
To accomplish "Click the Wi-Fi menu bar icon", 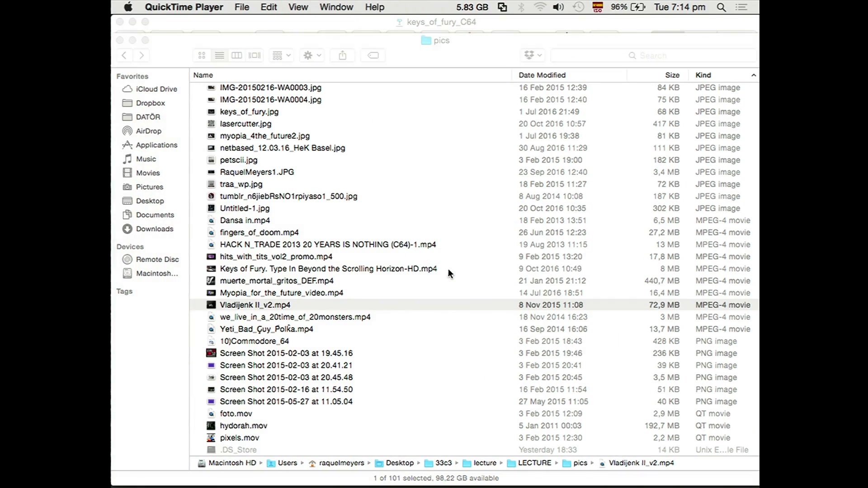I will (540, 7).
